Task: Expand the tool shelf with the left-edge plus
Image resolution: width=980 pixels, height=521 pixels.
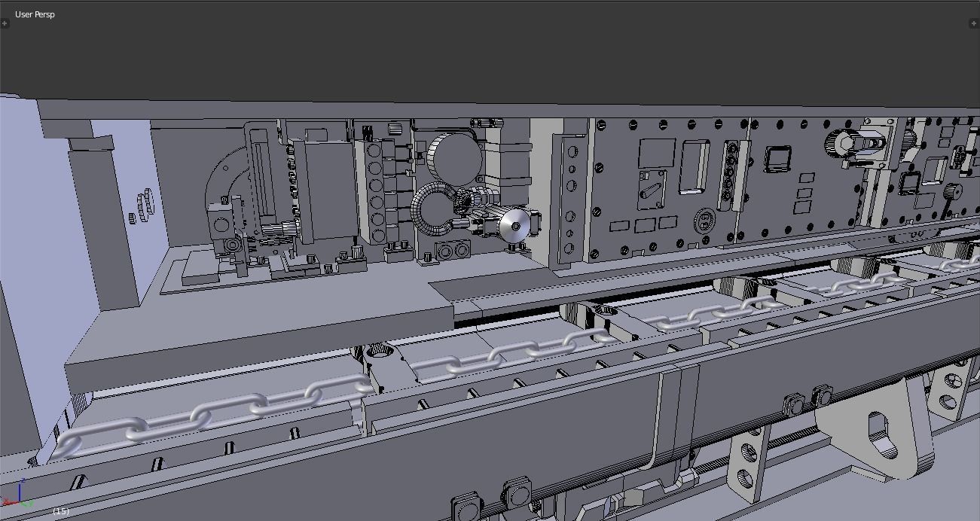Action: 5,23
